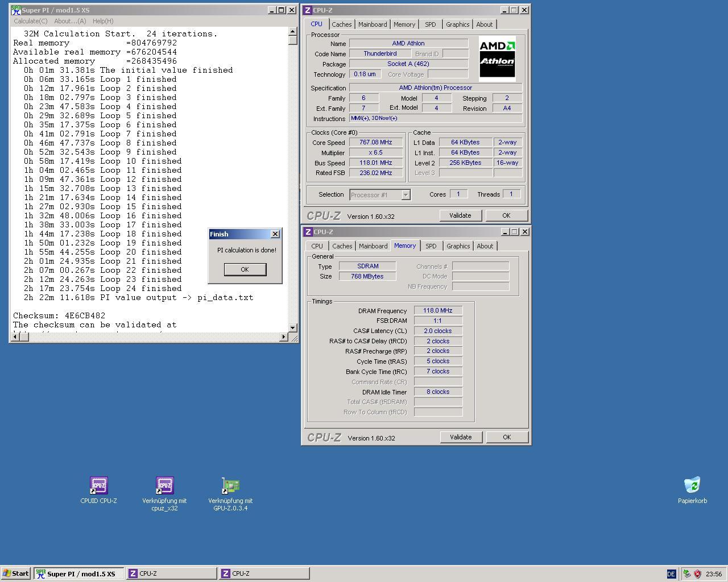This screenshot has height=582, width=728.
Task: Click the lower CPU-Z window title icon
Action: tap(308, 232)
